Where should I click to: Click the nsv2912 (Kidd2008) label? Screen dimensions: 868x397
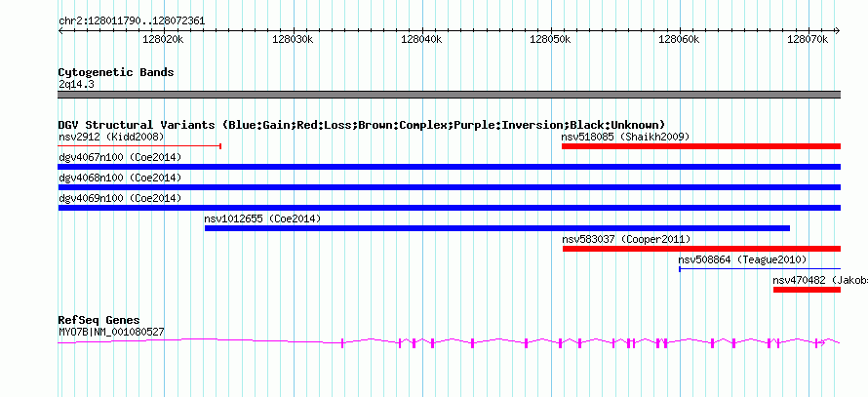pyautogui.click(x=111, y=137)
